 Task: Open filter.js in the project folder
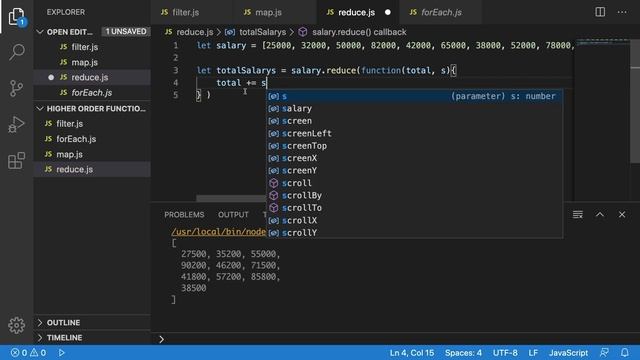[92, 123]
